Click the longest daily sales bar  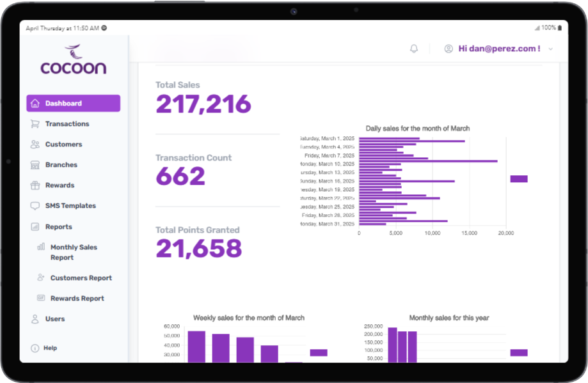pos(428,161)
